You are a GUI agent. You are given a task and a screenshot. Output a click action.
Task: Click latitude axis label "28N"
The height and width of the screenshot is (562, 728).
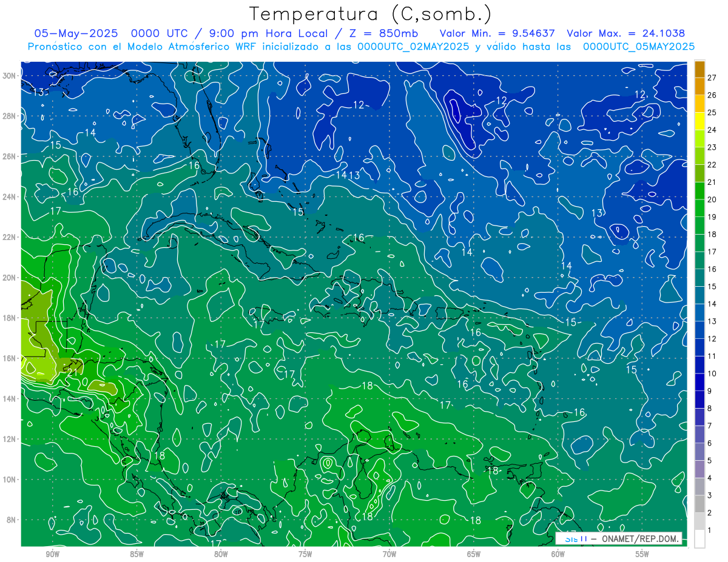8,116
